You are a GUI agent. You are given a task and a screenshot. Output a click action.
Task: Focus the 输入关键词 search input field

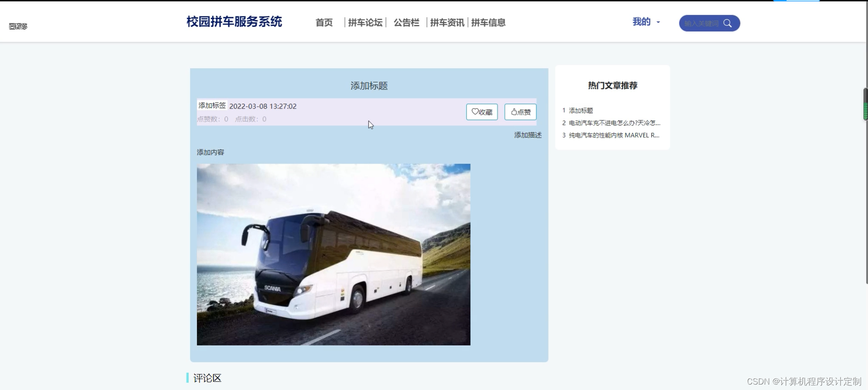tap(701, 23)
